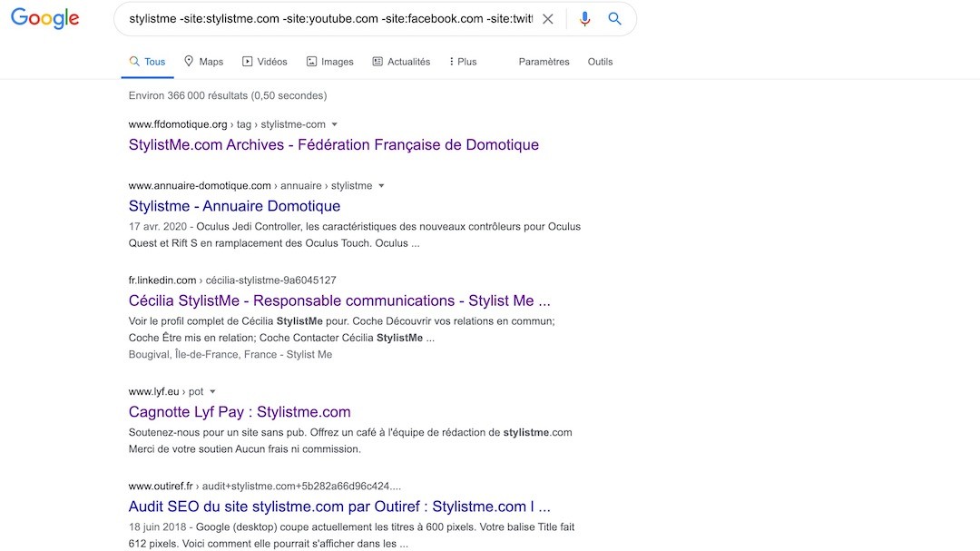Focus the Google search input field
Image resolution: width=980 pixels, height=551 pixels.
point(330,19)
